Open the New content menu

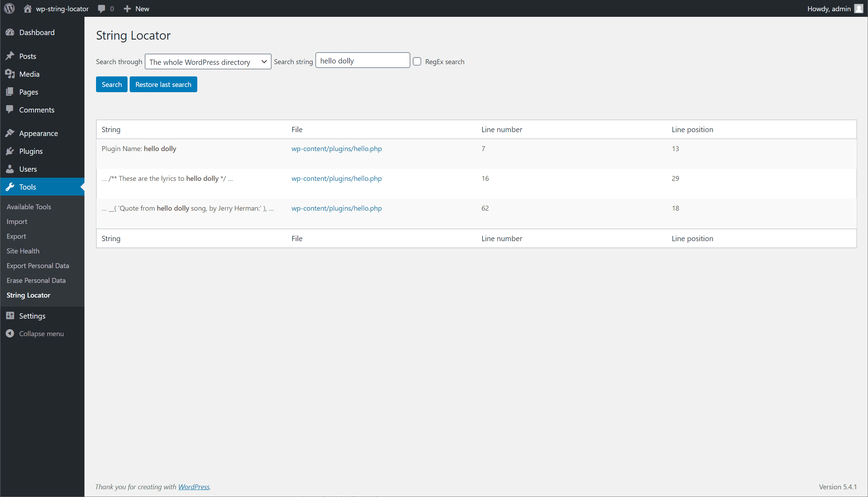pyautogui.click(x=137, y=9)
